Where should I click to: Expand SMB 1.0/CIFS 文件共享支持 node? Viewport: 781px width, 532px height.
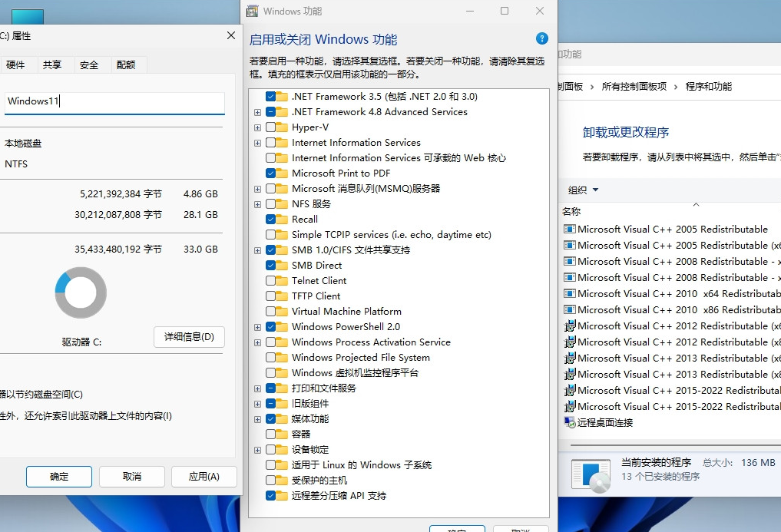(257, 250)
